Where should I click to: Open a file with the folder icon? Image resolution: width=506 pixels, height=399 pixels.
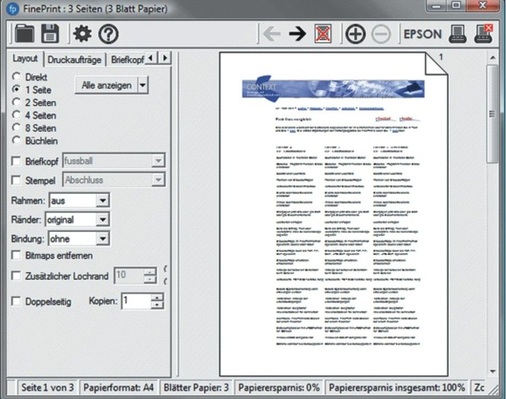click(24, 34)
